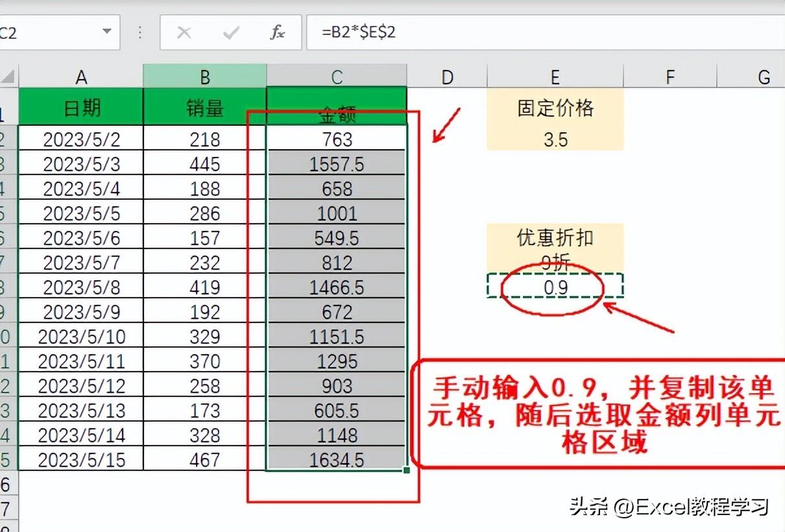Open the Insert Function fx dialog

pyautogui.click(x=277, y=33)
